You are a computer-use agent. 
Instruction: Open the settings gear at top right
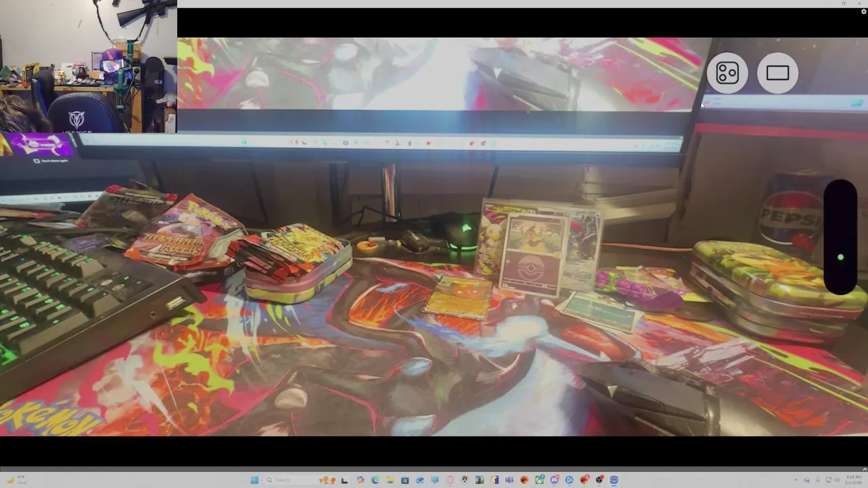click(x=863, y=12)
